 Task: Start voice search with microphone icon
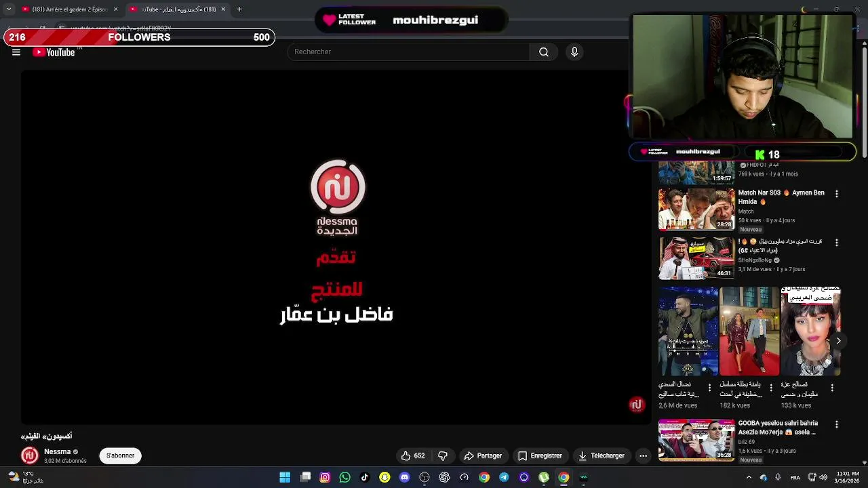pos(574,52)
